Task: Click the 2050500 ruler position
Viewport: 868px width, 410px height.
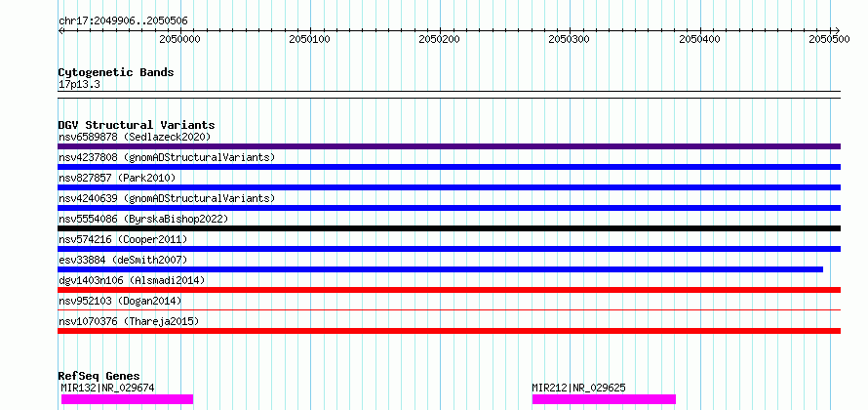Action: [830, 39]
